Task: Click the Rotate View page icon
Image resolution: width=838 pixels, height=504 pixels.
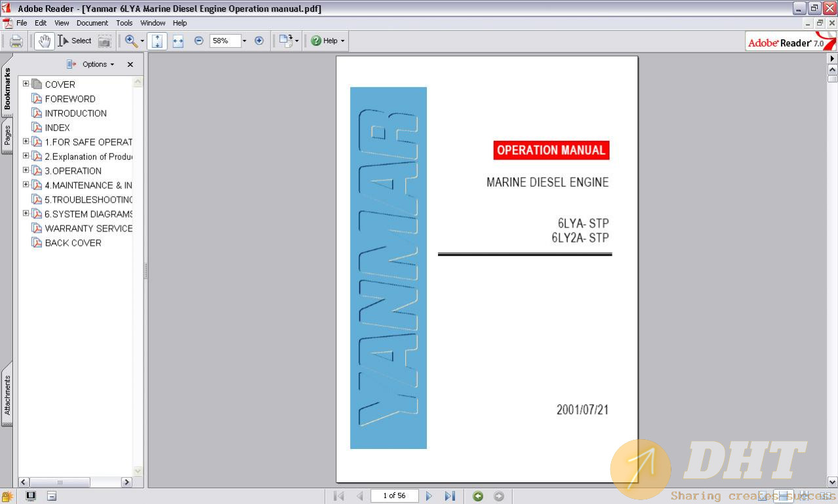Action: click(285, 41)
